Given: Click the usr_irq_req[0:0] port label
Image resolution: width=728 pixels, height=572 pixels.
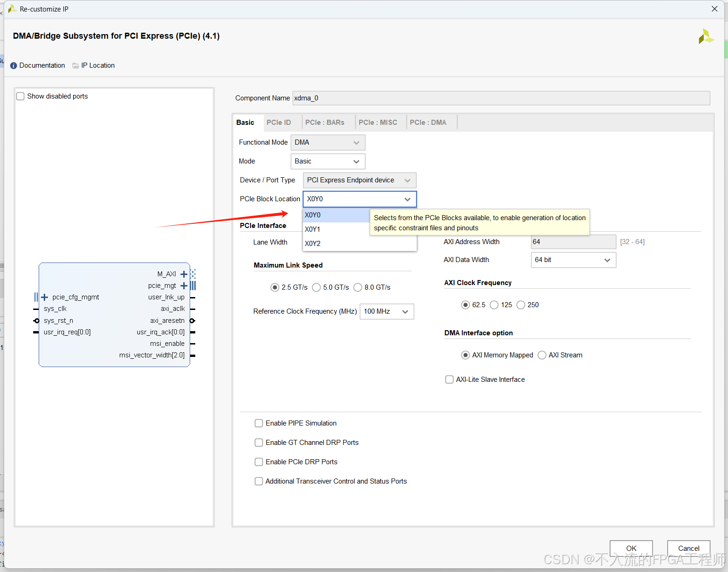Looking at the screenshot, I should [x=67, y=332].
